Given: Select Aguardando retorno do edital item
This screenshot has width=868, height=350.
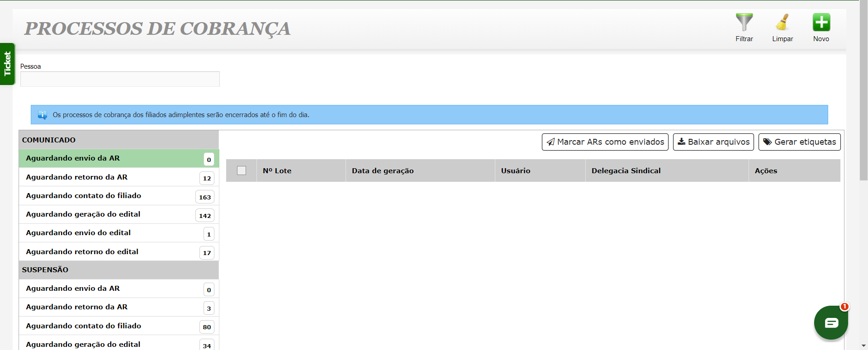Looking at the screenshot, I should click(x=82, y=252).
